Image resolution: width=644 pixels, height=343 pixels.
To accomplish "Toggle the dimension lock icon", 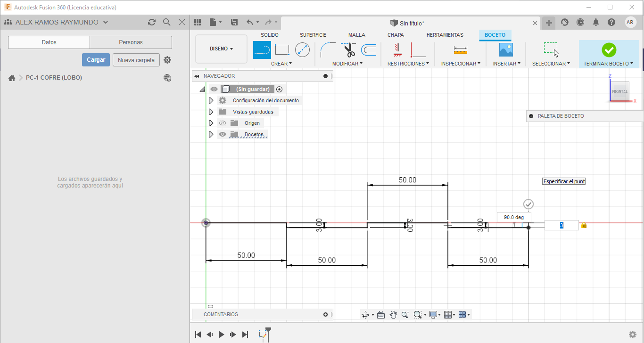I will pyautogui.click(x=584, y=225).
